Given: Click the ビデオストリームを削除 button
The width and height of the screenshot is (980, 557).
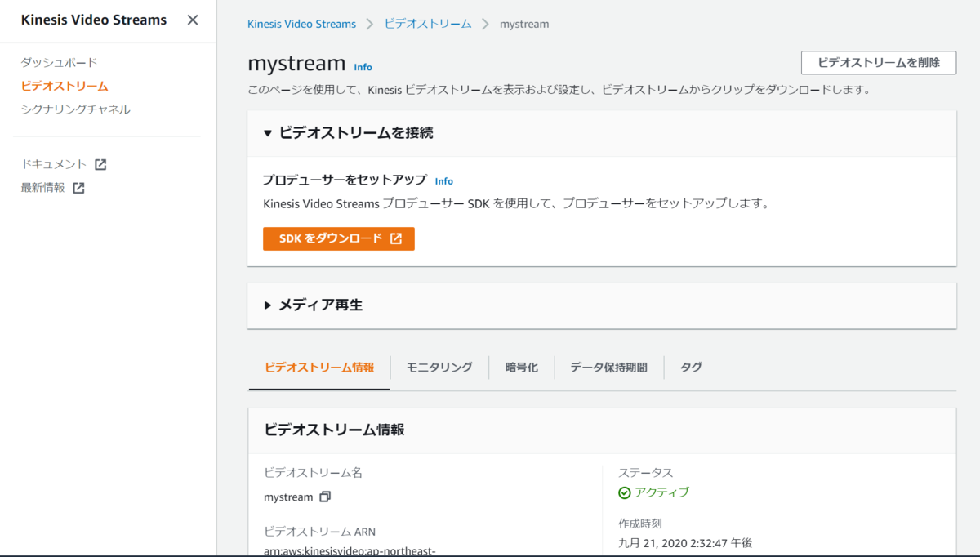Looking at the screenshot, I should coord(879,62).
